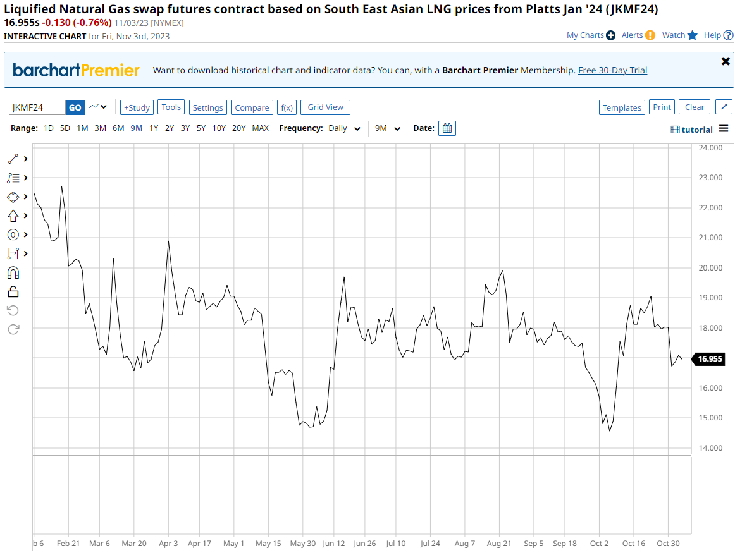Add chart via My Charts plus icon
735x560 pixels.
(x=610, y=35)
